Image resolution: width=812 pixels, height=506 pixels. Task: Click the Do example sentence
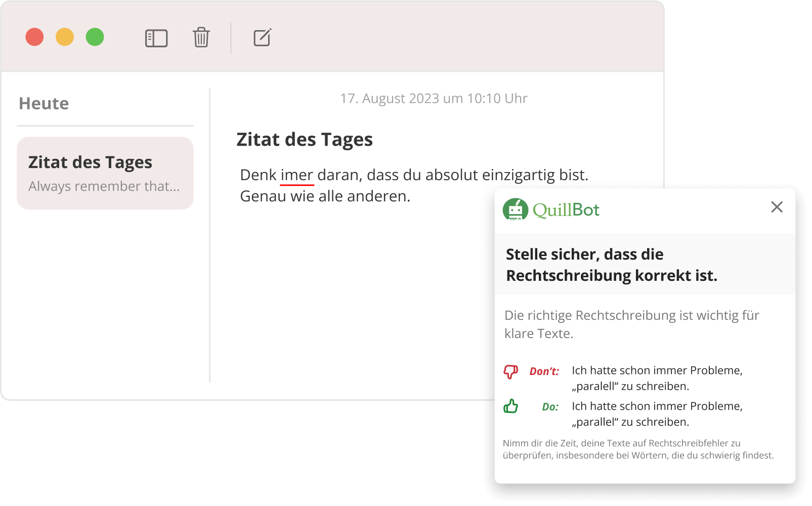pyautogui.click(x=657, y=413)
